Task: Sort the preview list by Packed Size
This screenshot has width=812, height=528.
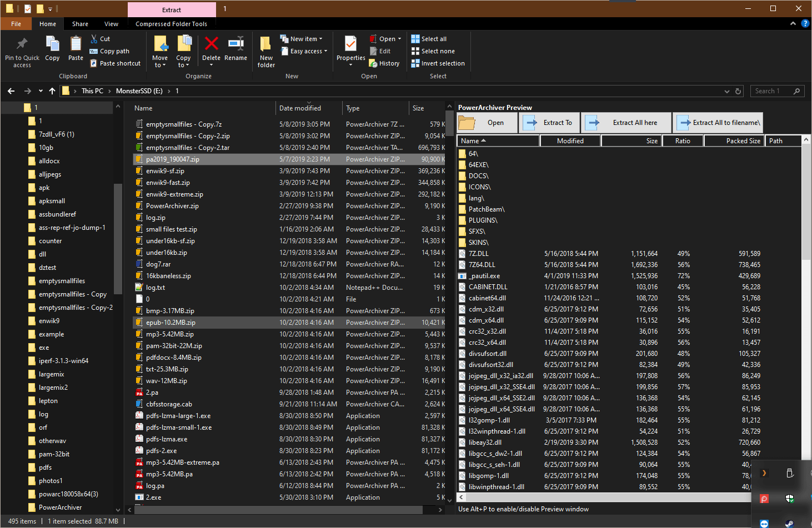Action: click(734, 141)
